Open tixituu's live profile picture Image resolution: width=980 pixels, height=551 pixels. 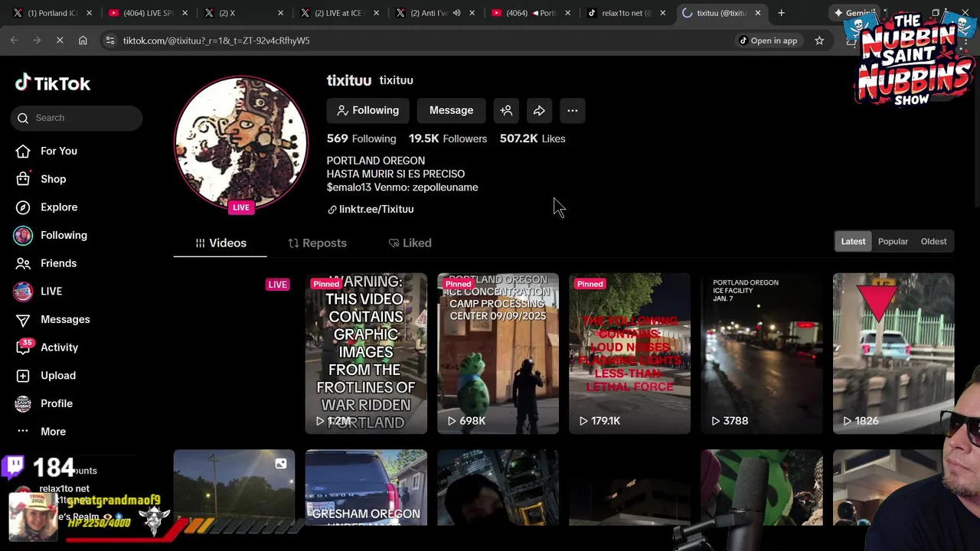point(241,143)
